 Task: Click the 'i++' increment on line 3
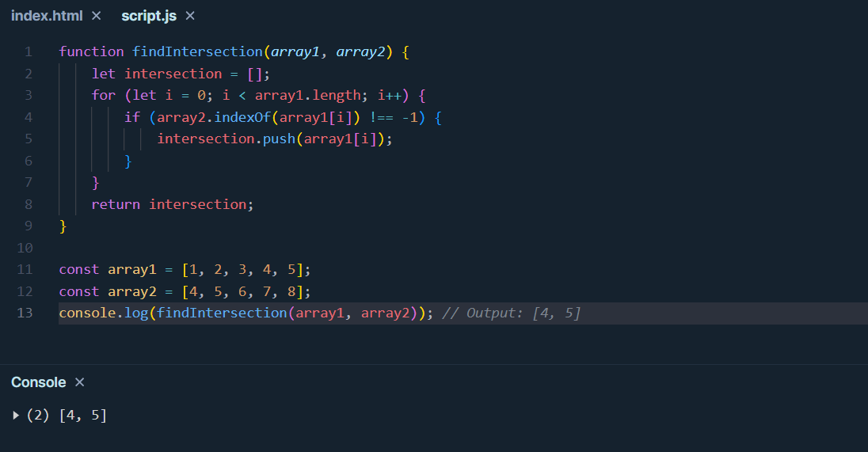tap(389, 96)
